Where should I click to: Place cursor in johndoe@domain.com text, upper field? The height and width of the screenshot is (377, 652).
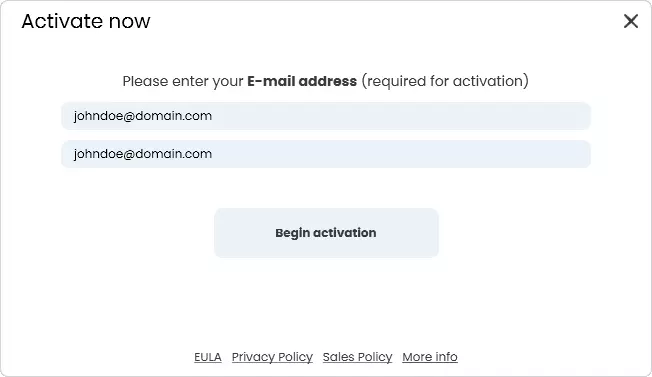(x=143, y=116)
